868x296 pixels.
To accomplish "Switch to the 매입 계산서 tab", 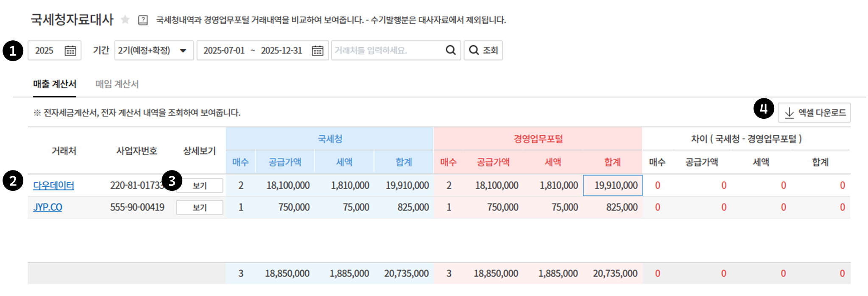I will coord(117,84).
